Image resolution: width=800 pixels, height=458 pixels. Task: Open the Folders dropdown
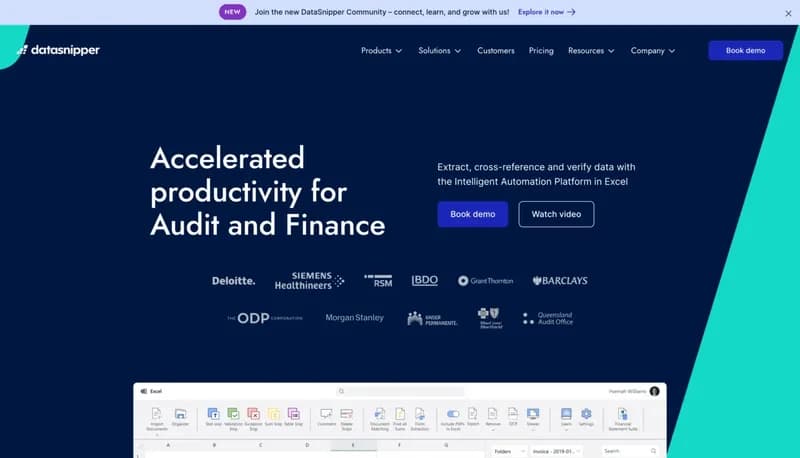[x=509, y=451]
